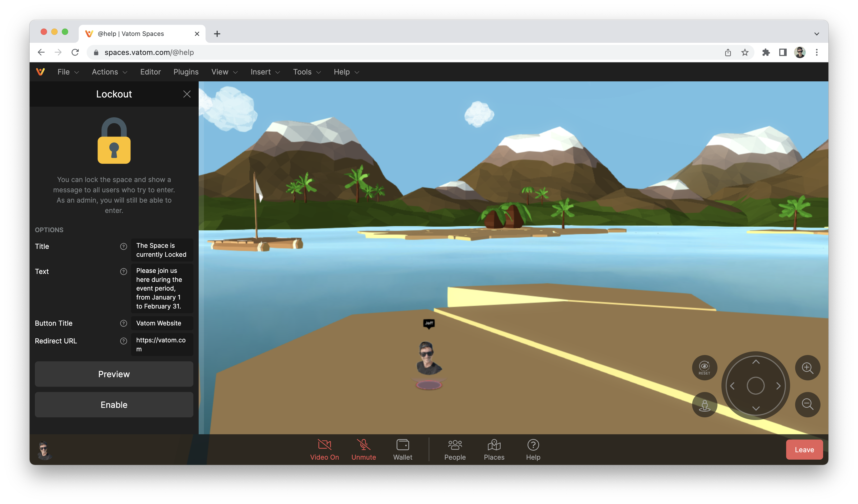
Task: Go back in browser history
Action: (x=41, y=52)
